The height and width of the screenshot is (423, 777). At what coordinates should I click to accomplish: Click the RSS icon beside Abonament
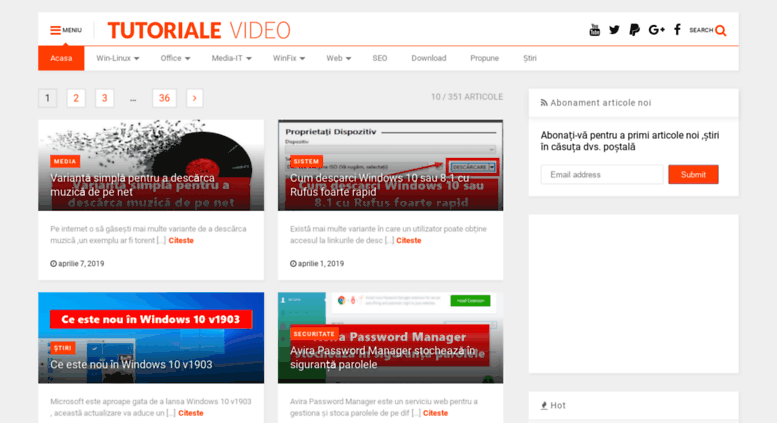coord(544,103)
